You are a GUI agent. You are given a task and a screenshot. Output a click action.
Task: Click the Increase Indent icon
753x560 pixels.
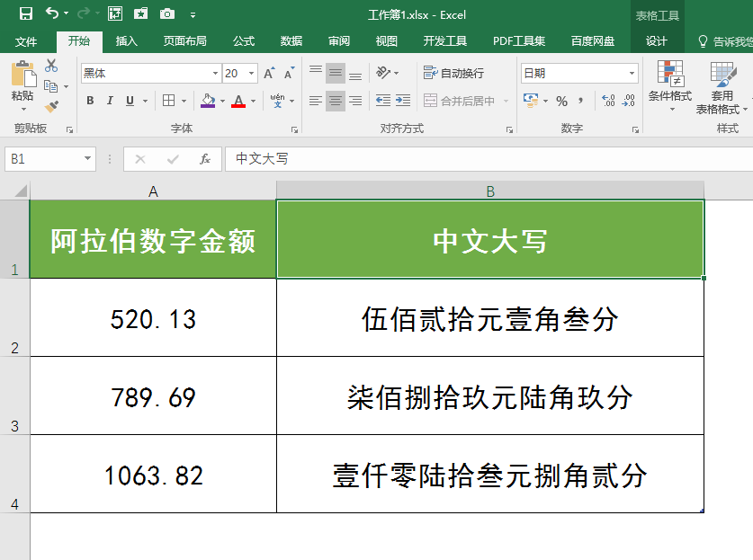pyautogui.click(x=402, y=101)
